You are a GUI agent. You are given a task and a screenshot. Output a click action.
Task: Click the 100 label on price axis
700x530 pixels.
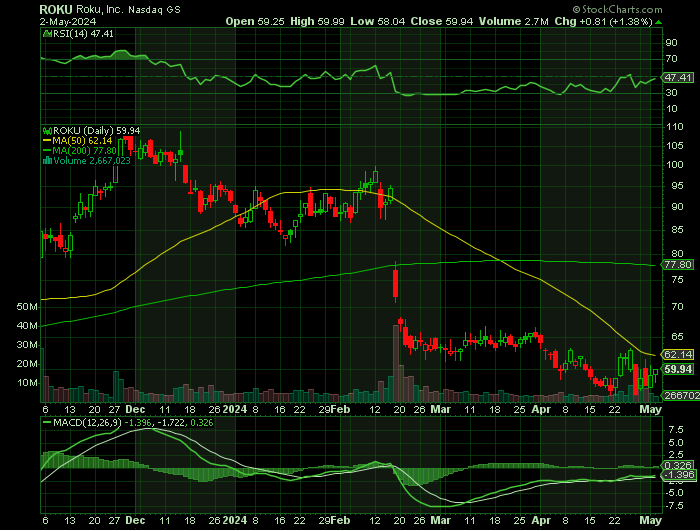(x=675, y=165)
